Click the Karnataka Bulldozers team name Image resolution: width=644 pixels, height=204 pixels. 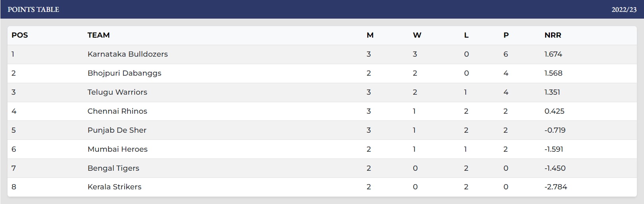coord(127,54)
